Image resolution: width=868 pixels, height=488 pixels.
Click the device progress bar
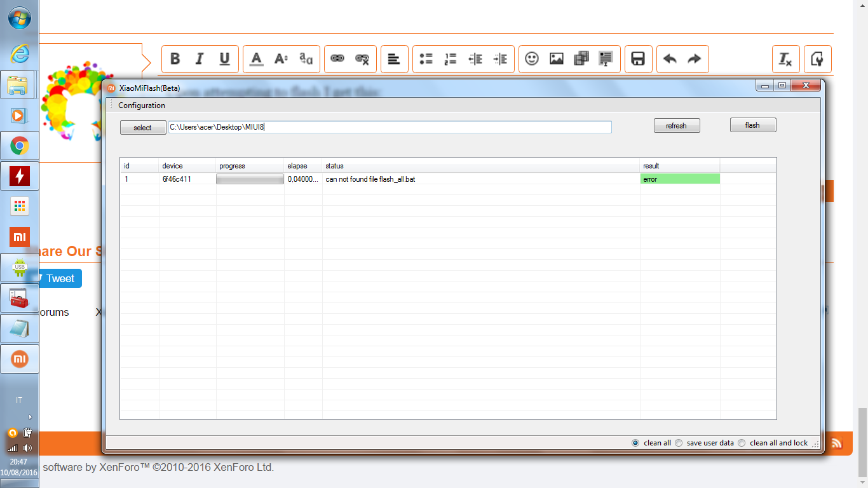(250, 179)
